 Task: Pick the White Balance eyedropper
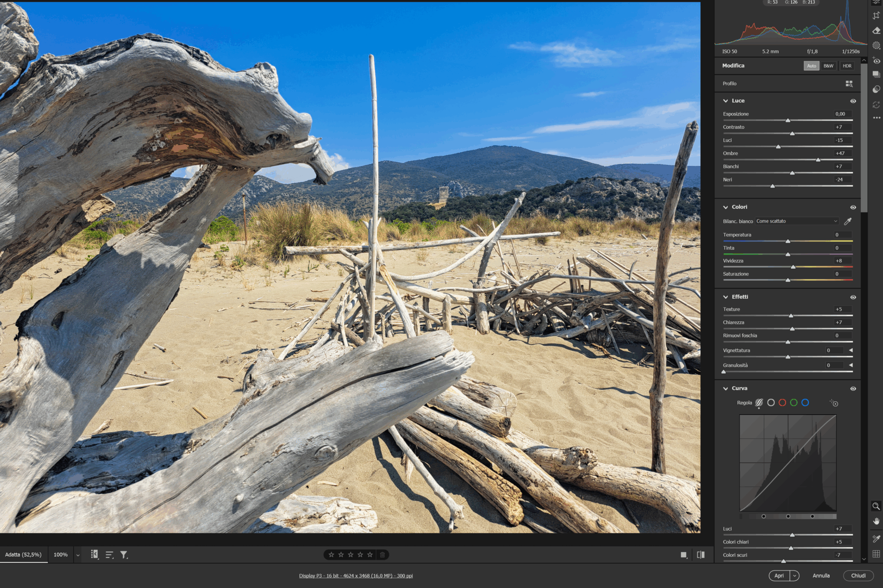click(x=849, y=221)
